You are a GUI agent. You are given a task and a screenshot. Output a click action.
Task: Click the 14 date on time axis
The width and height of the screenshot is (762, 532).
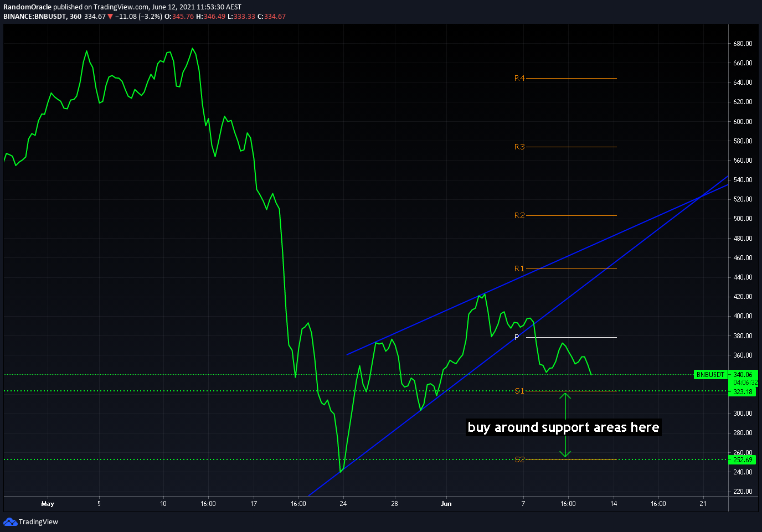[x=614, y=504]
